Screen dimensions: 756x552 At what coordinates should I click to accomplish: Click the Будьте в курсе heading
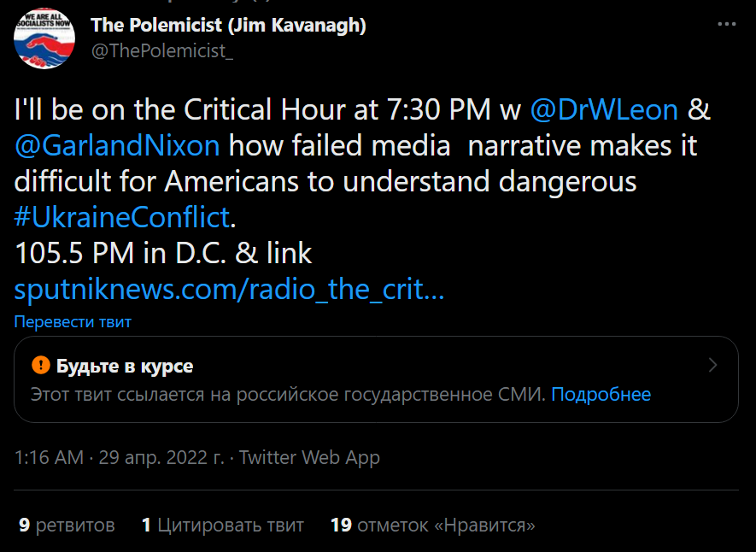[x=125, y=367]
